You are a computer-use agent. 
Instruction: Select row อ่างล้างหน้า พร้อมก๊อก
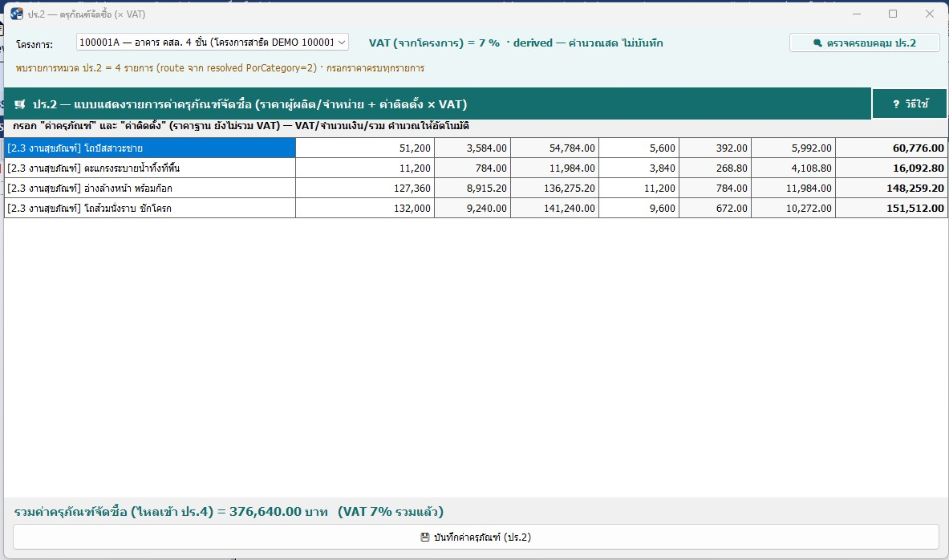pyautogui.click(x=150, y=188)
